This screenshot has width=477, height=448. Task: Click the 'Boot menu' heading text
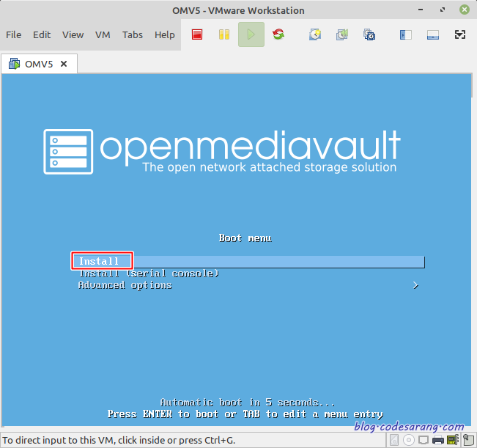click(245, 238)
